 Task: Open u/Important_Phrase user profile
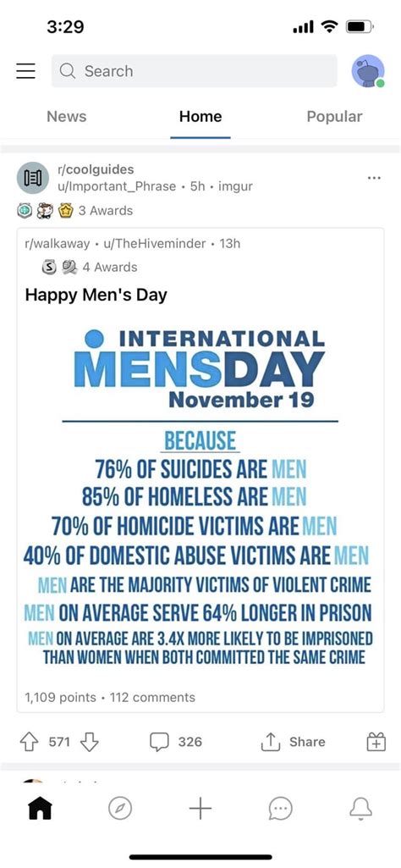[117, 186]
